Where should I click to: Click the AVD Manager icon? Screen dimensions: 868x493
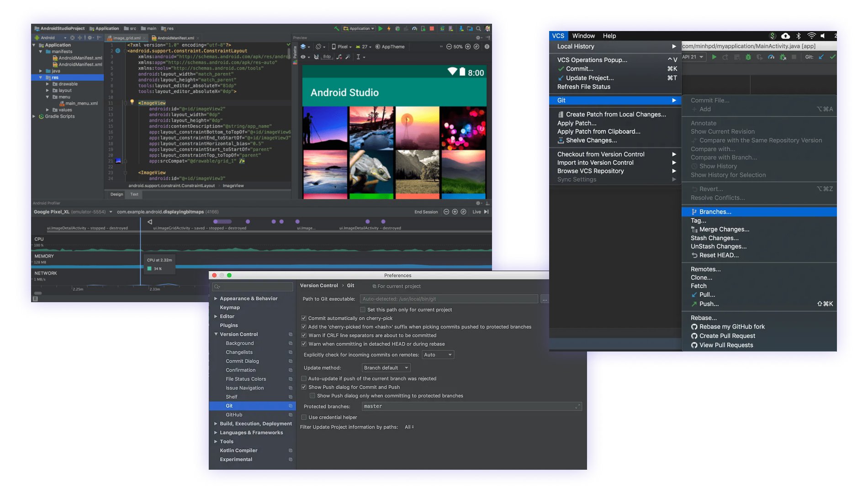[x=451, y=28]
